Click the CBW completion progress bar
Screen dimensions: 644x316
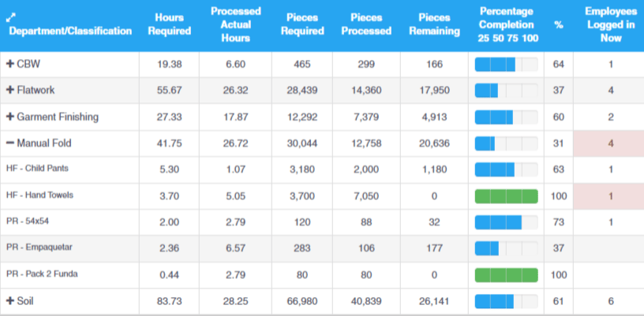point(506,64)
